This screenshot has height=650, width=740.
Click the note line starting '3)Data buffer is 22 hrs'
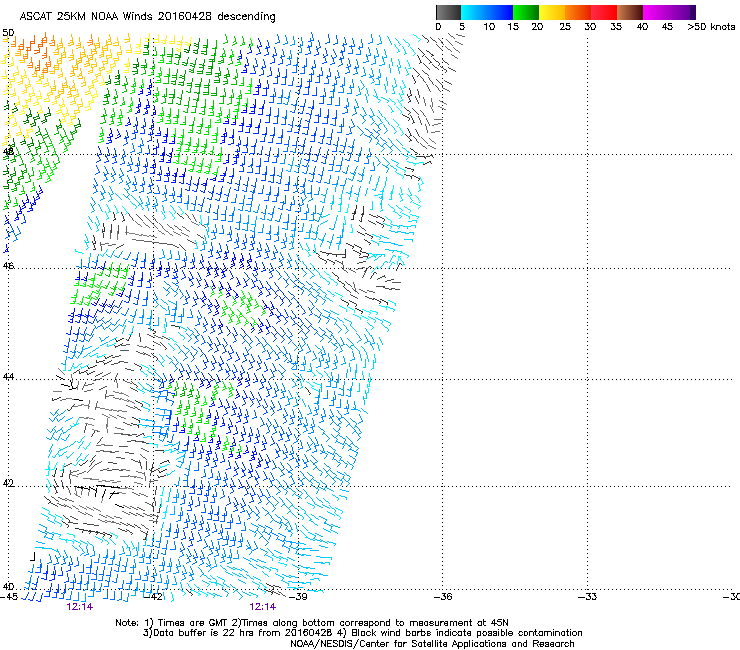pyautogui.click(x=362, y=633)
